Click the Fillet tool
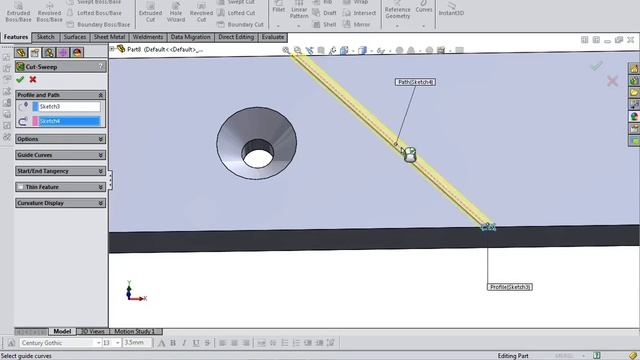Screen dimensions: 640x360 279,7
